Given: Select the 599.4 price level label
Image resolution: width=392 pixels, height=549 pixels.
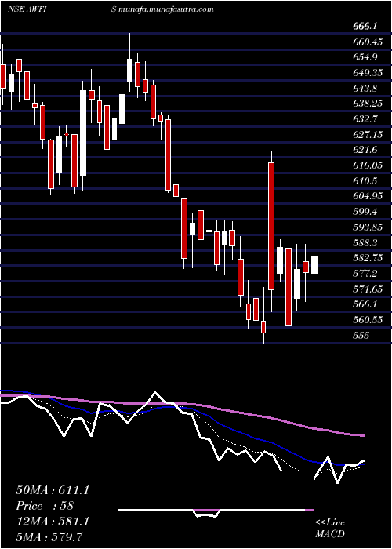Looking at the screenshot, I should pyautogui.click(x=365, y=212).
